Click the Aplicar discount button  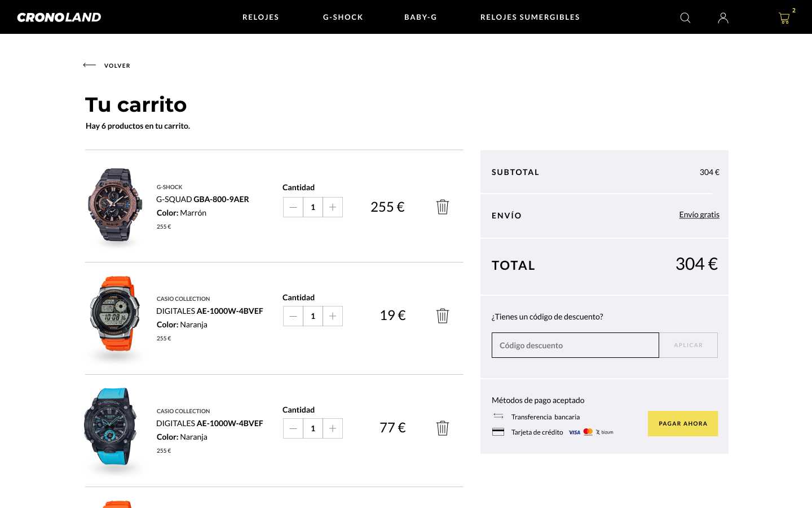click(689, 345)
